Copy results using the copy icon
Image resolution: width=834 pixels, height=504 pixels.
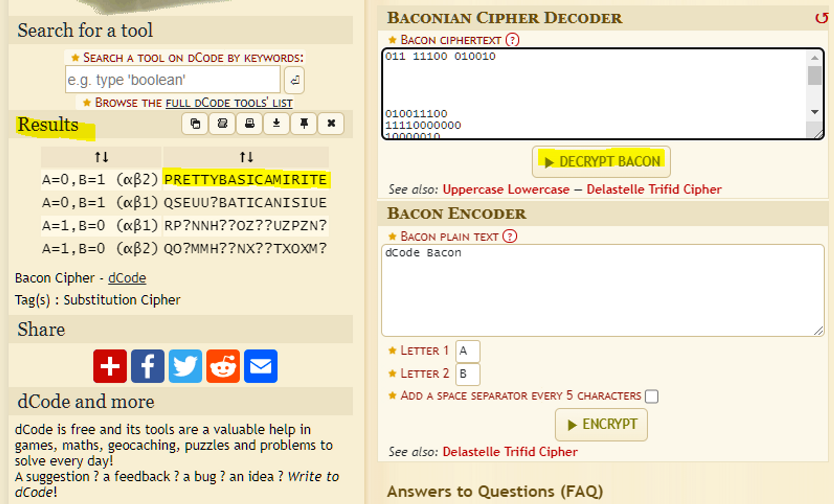(195, 123)
